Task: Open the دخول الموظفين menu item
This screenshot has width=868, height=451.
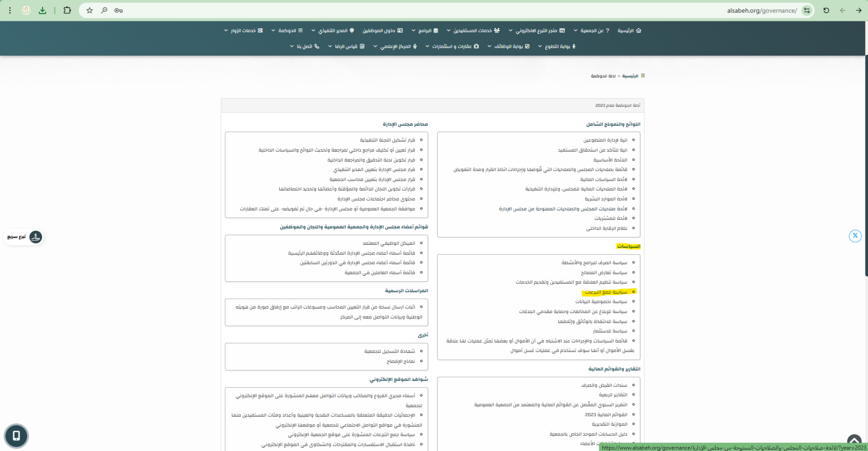Action: tap(382, 30)
